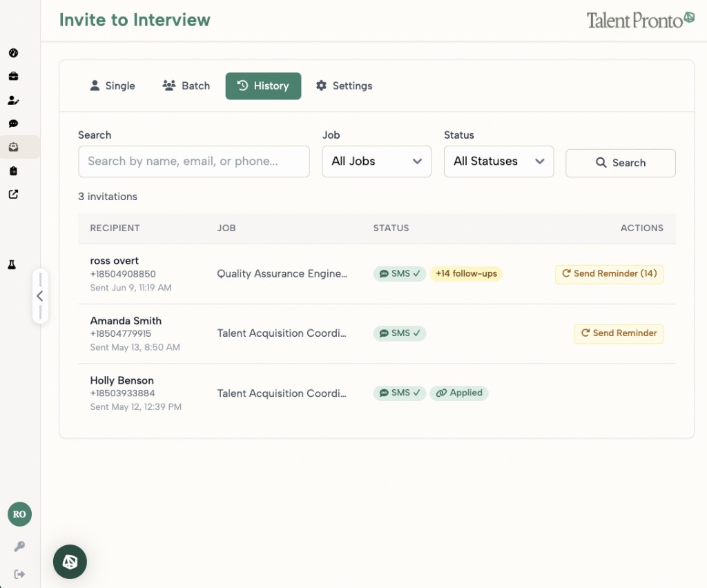
Task: Open the briefcase jobs icon in sidebar
Action: point(14,76)
